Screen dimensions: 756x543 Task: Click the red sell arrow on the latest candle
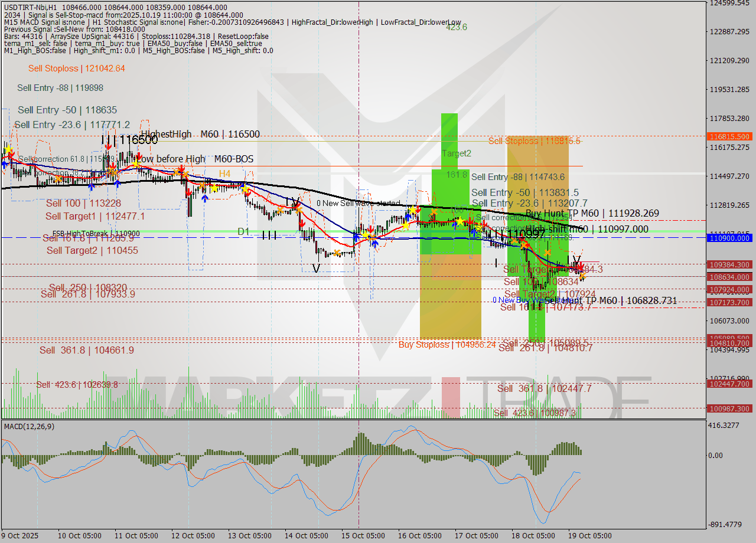pyautogui.click(x=581, y=268)
